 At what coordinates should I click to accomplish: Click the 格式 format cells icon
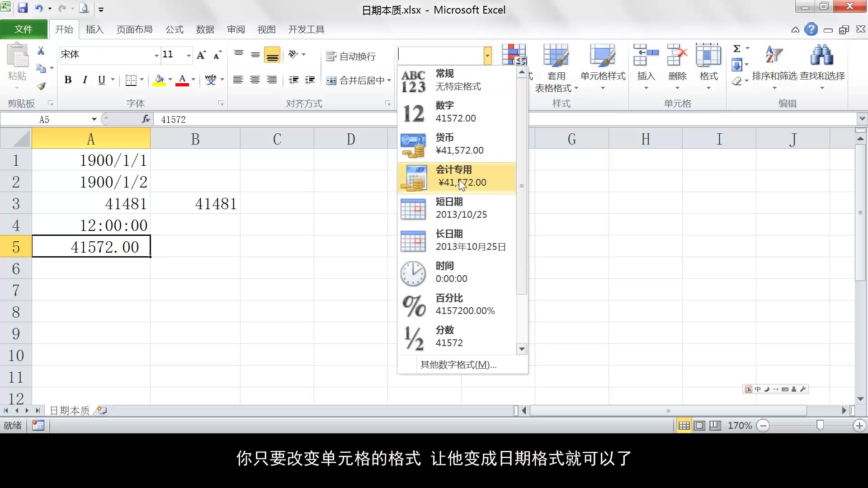click(708, 55)
